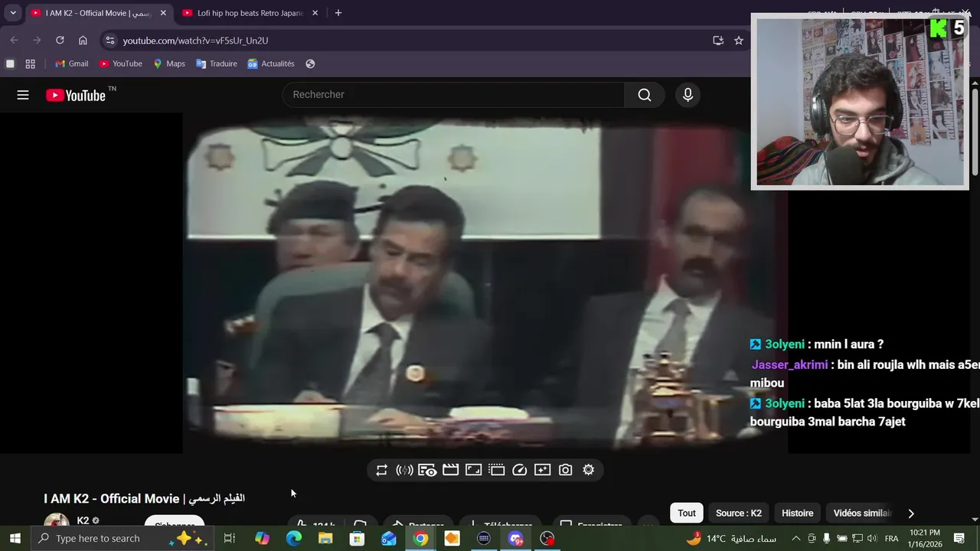980x551 pixels.
Task: Open File Explorer from the taskbar
Action: click(x=325, y=539)
